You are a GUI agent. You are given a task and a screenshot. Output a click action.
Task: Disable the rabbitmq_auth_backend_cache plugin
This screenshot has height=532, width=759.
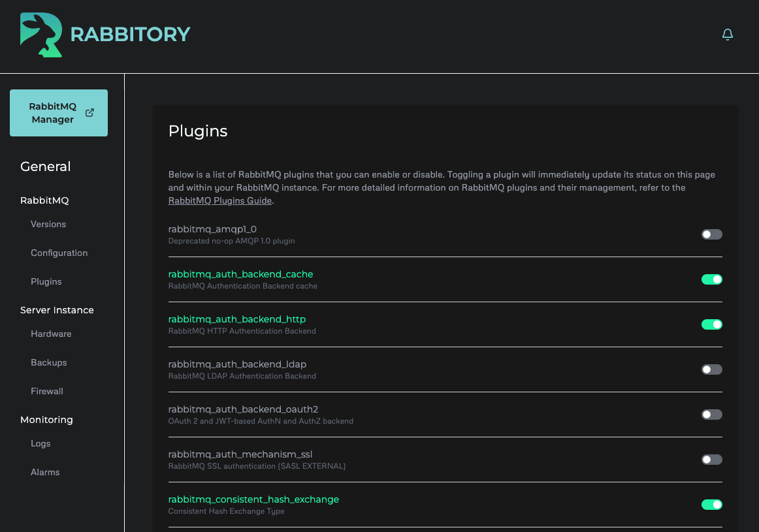[711, 279]
